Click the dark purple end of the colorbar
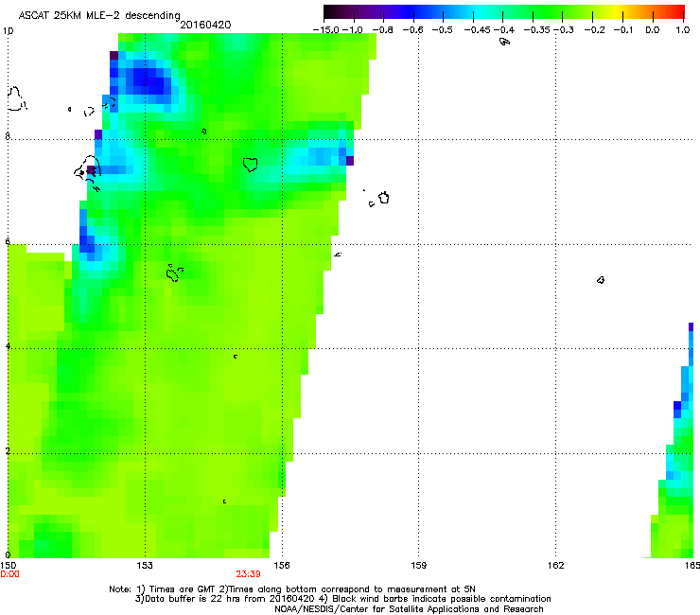The height and width of the screenshot is (615, 700). coord(329,11)
